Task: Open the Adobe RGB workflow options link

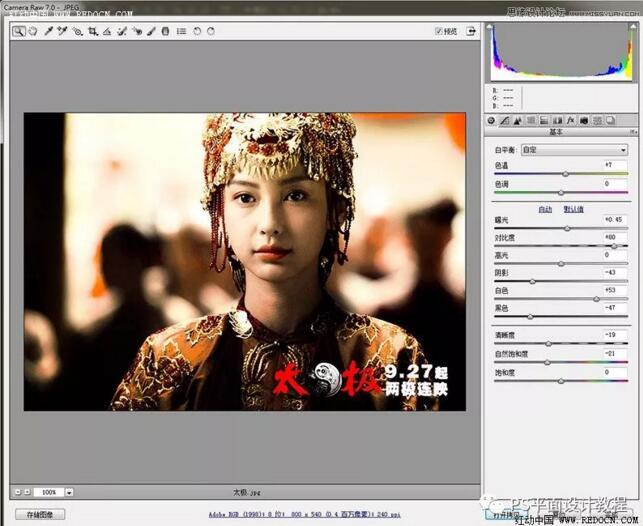Action: coord(304,515)
